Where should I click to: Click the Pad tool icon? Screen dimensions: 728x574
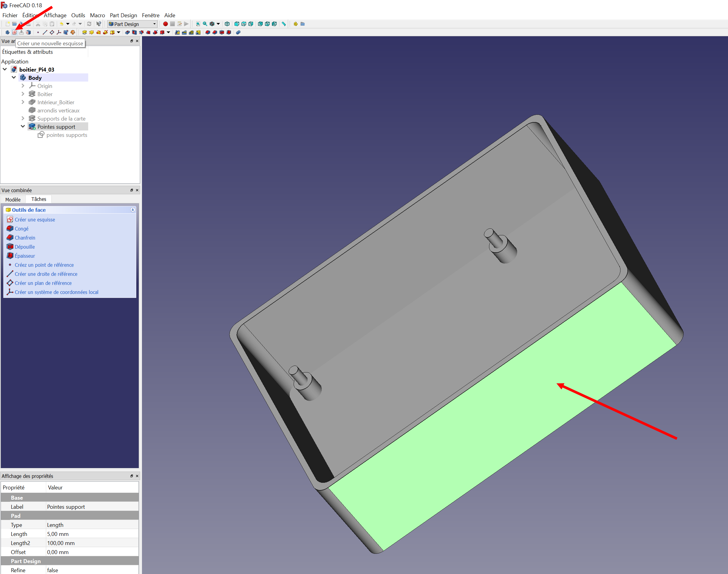pos(84,32)
